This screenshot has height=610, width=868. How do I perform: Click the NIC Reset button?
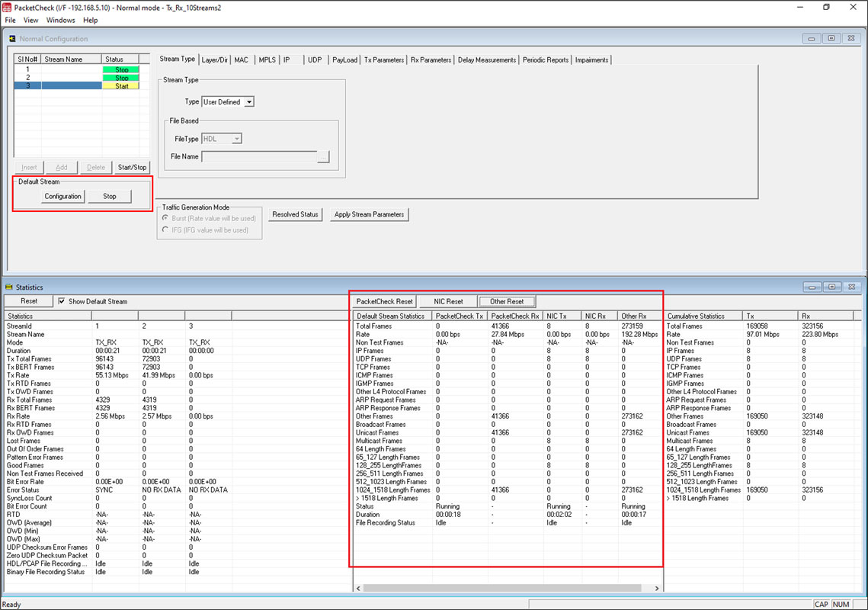[x=448, y=301]
